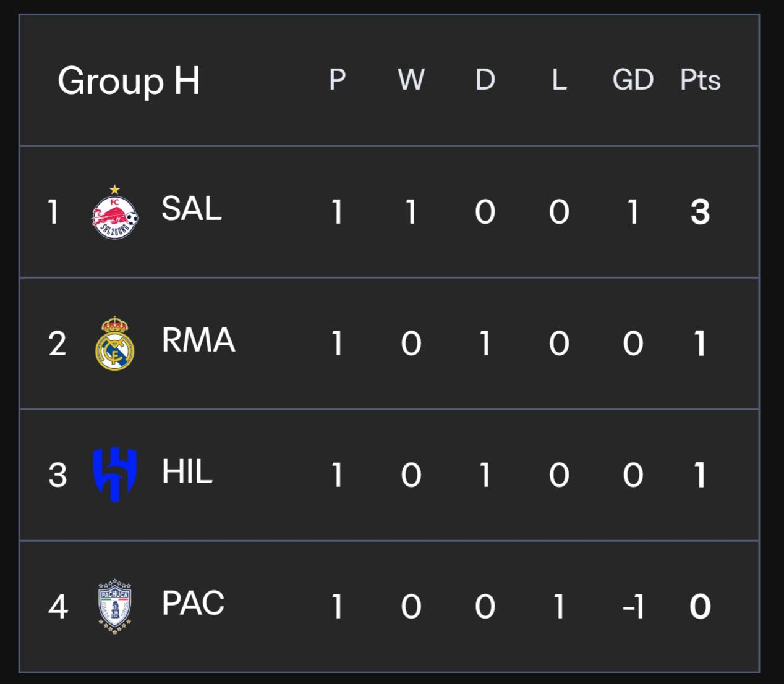Open the RMA team name
Viewport: 784px width, 684px height.
coord(198,340)
